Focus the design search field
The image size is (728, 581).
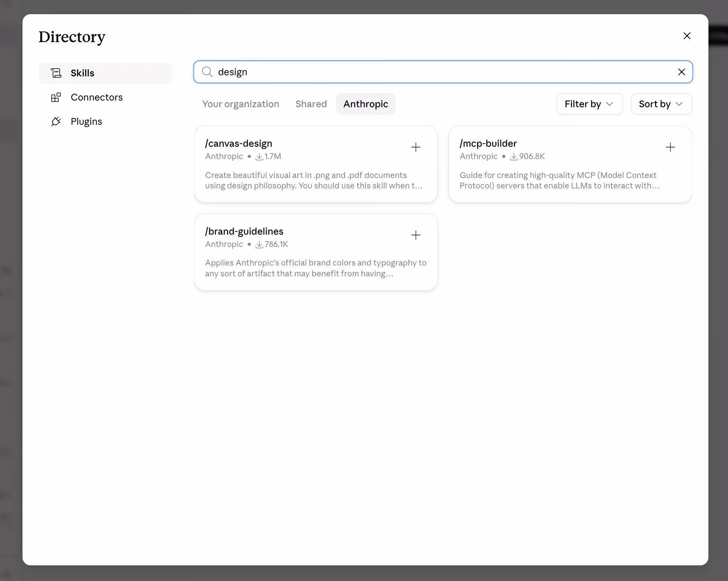(x=443, y=72)
